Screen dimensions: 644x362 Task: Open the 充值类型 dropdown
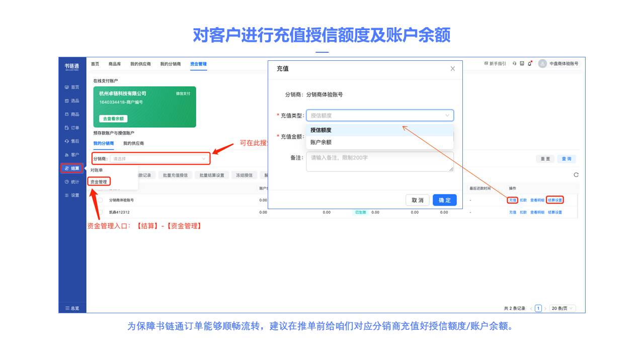380,115
